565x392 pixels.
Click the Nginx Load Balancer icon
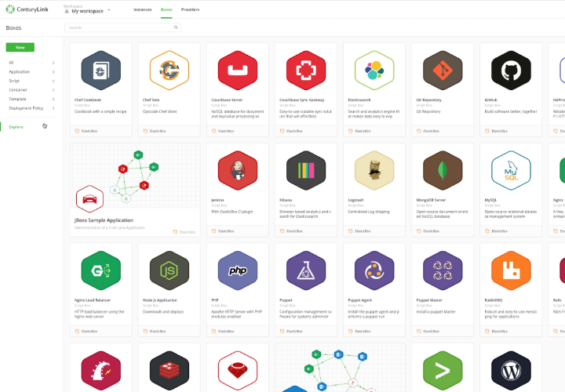101,270
